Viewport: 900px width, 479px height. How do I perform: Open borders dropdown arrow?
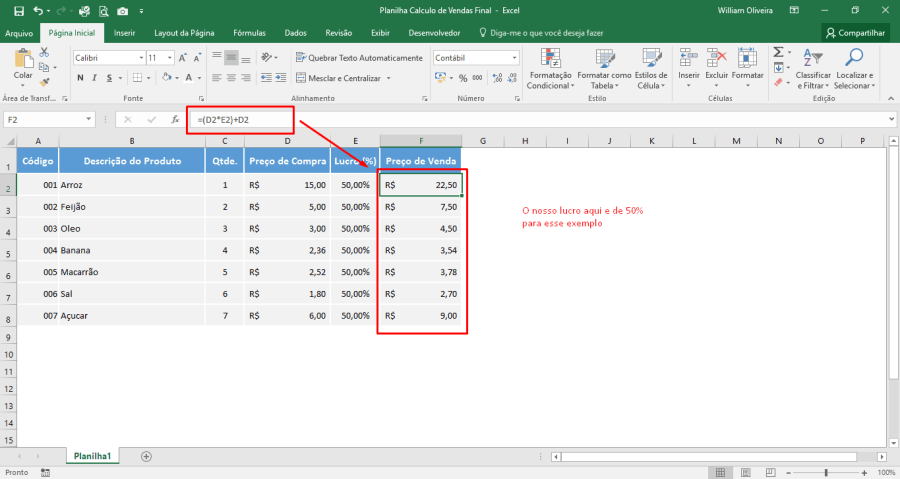click(149, 77)
